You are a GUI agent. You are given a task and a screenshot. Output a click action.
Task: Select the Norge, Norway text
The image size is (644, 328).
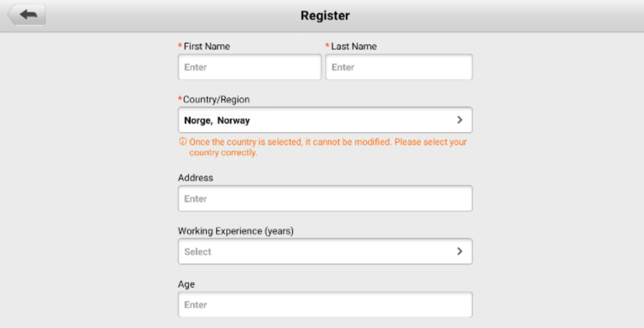[x=217, y=120]
